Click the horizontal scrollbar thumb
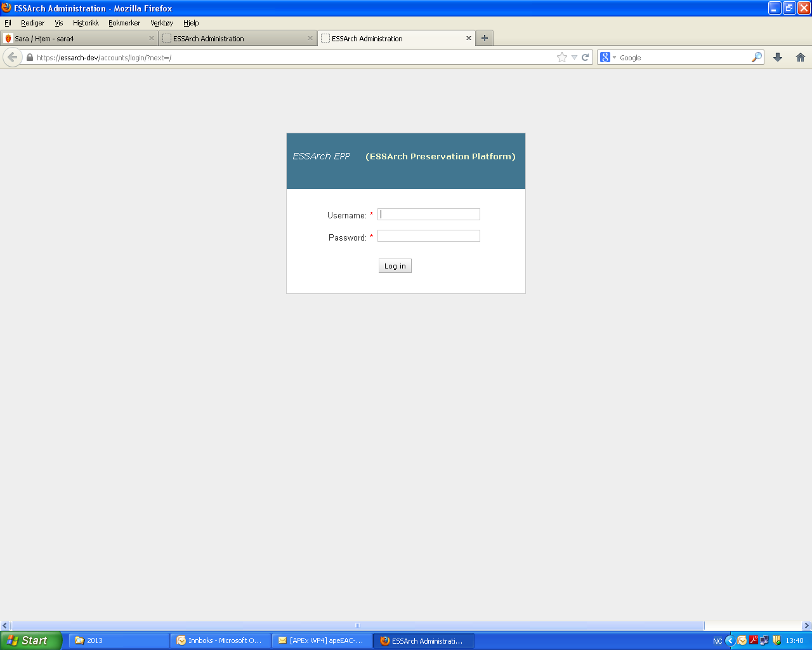This screenshot has width=812, height=650. tap(358, 626)
